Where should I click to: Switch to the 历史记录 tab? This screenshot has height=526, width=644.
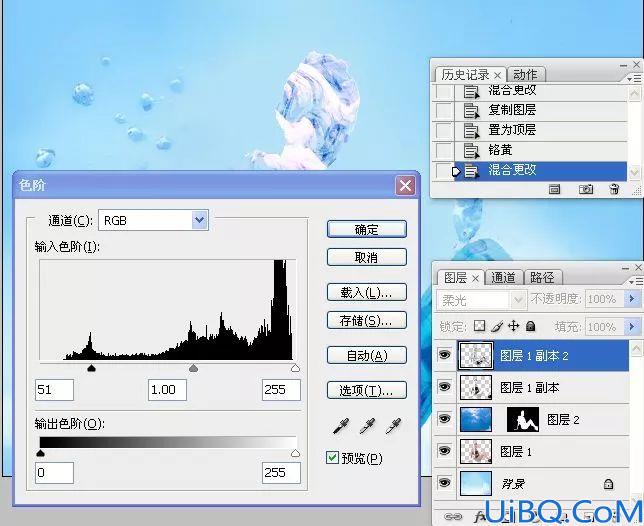(x=465, y=75)
